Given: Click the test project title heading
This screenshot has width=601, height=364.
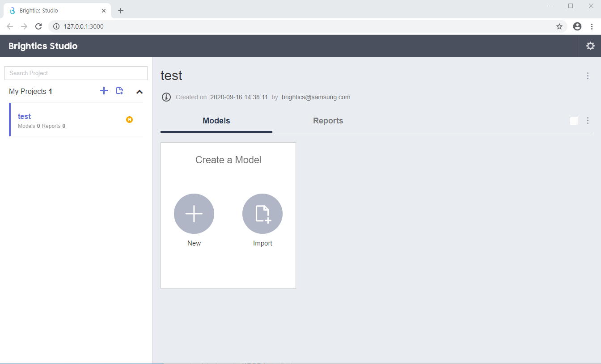Looking at the screenshot, I should click(171, 76).
